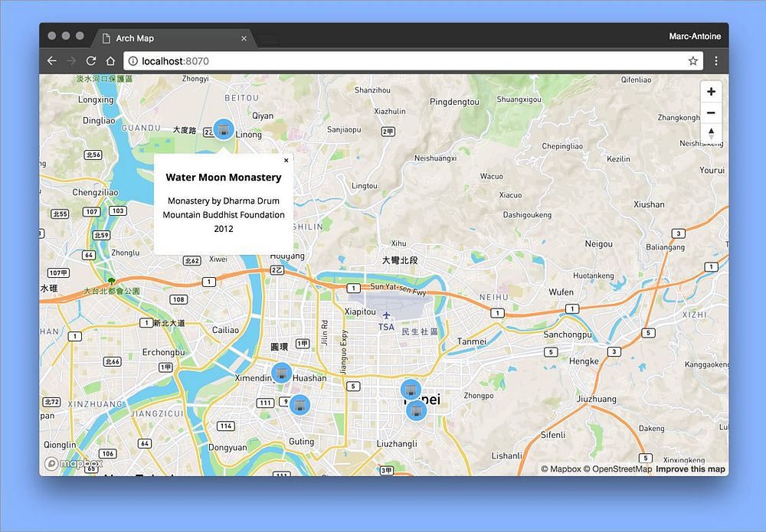Click the browser back arrow
The height and width of the screenshot is (532, 766).
coord(52,61)
